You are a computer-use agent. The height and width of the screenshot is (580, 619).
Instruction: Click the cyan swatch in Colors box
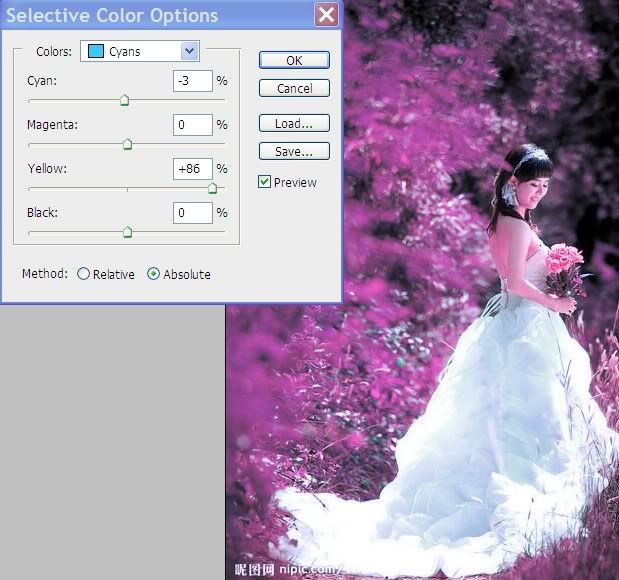[95, 51]
